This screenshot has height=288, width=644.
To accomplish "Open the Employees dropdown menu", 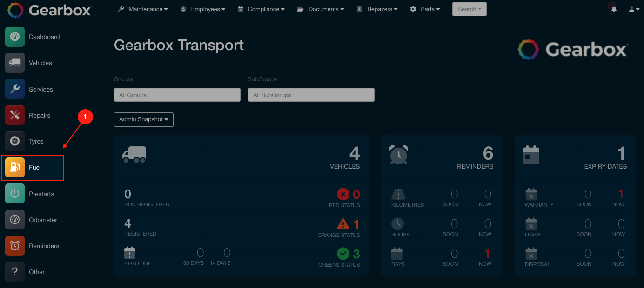I will coord(202,9).
